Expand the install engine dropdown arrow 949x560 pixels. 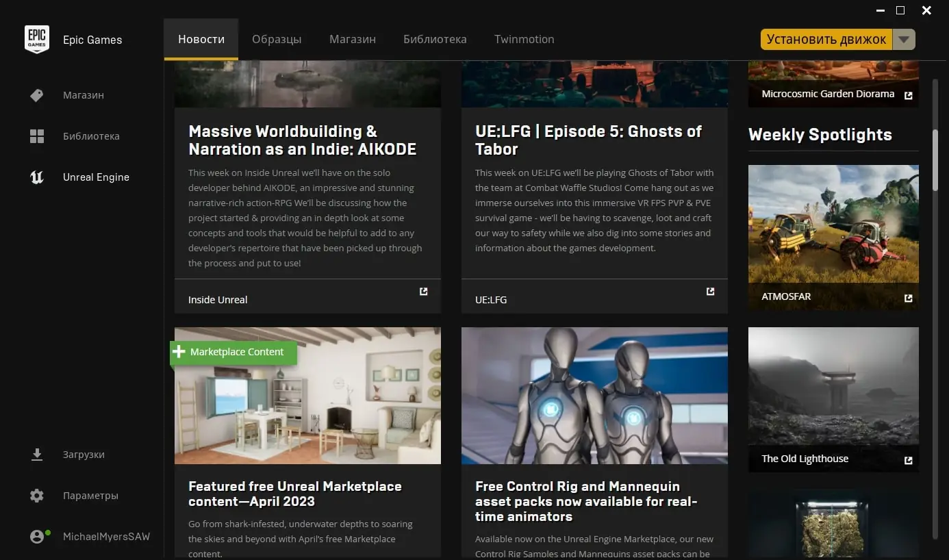tap(904, 40)
